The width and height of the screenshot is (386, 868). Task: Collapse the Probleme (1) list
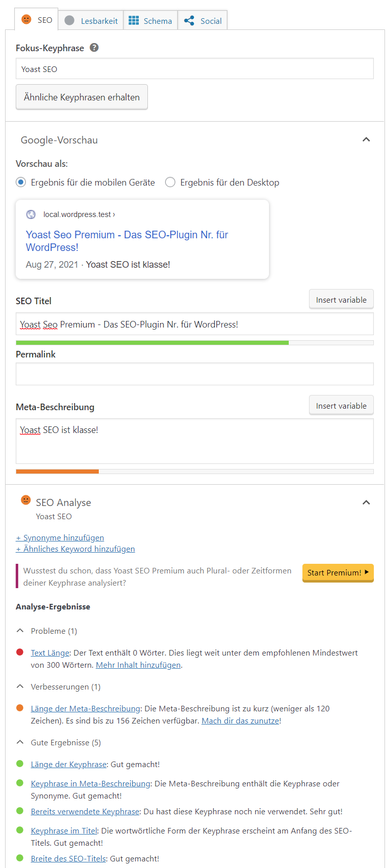click(x=19, y=630)
